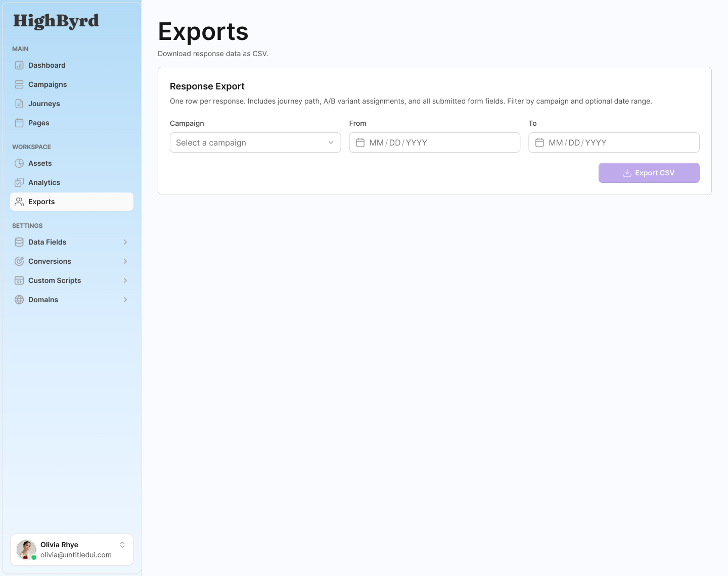The width and height of the screenshot is (728, 576).
Task: Click the HighByrd logo
Action: [x=56, y=21]
